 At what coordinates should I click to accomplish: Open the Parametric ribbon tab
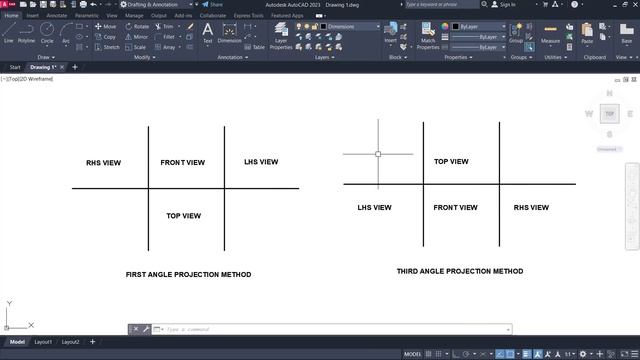pyautogui.click(x=87, y=16)
